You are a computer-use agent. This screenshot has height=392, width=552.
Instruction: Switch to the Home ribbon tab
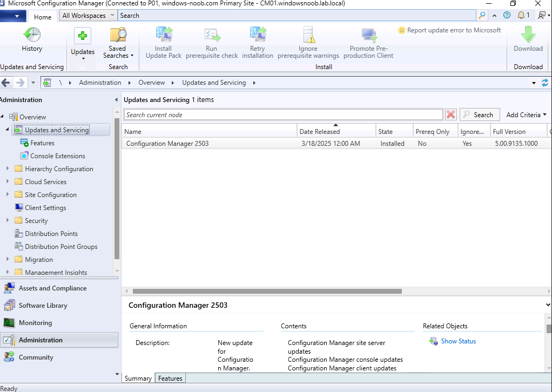[43, 17]
